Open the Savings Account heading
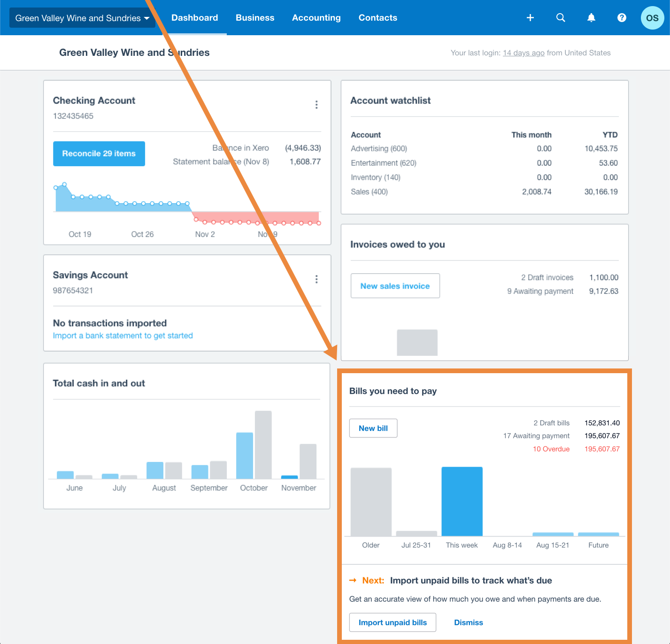 [x=90, y=275]
